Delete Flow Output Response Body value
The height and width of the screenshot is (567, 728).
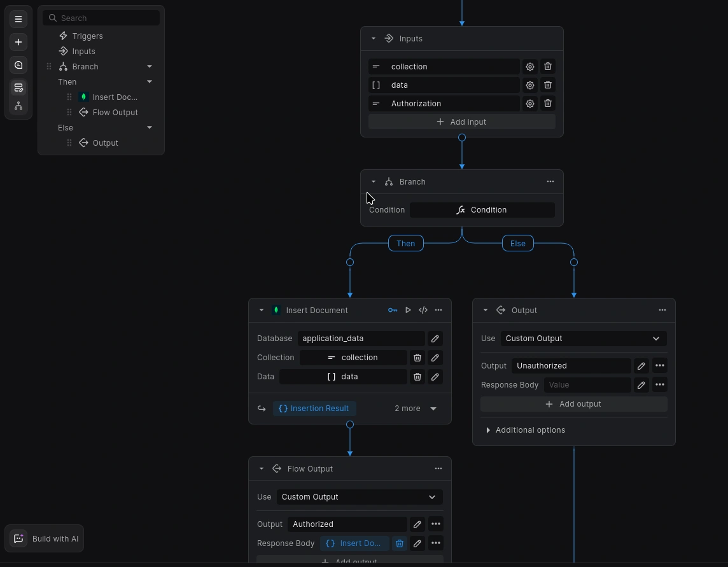click(x=399, y=543)
